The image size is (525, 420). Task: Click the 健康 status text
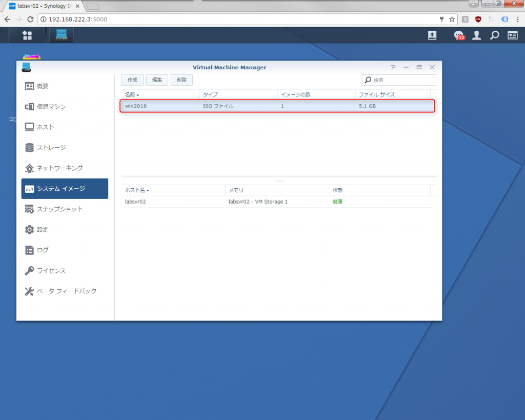point(337,202)
